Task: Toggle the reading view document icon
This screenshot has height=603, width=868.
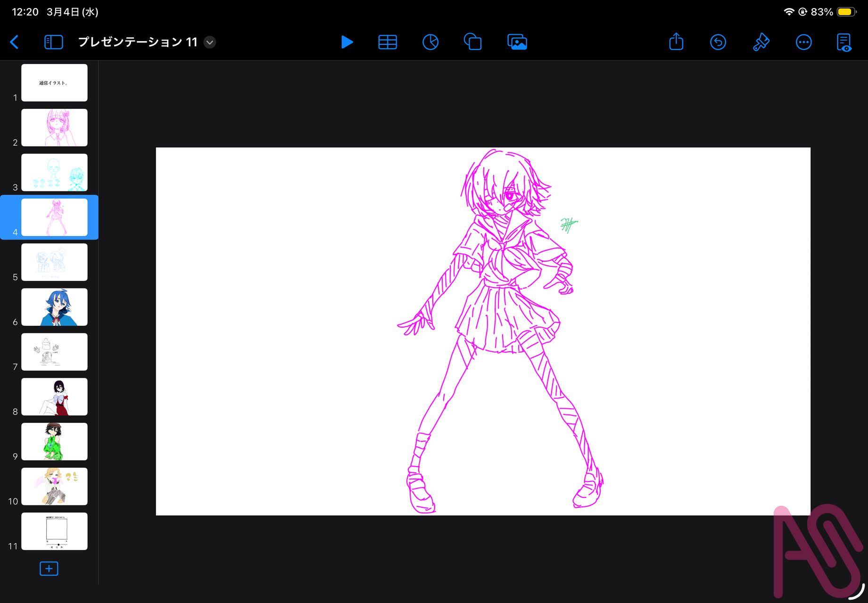Action: [x=844, y=42]
